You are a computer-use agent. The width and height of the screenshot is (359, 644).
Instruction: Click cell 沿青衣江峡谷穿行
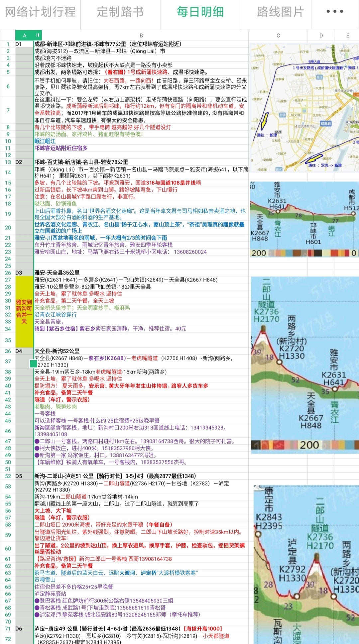pyautogui.click(x=141, y=315)
